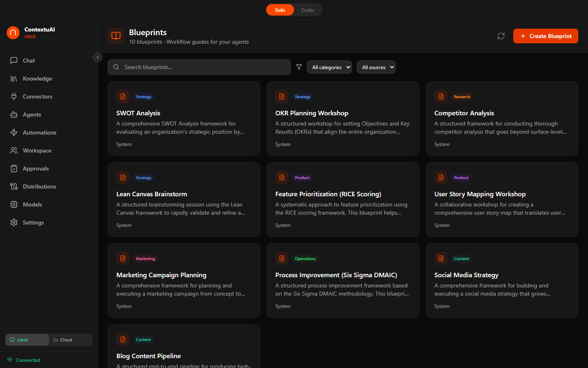The height and width of the screenshot is (368, 588).
Task: Click the SWOT Analysis document icon
Action: [x=123, y=96]
